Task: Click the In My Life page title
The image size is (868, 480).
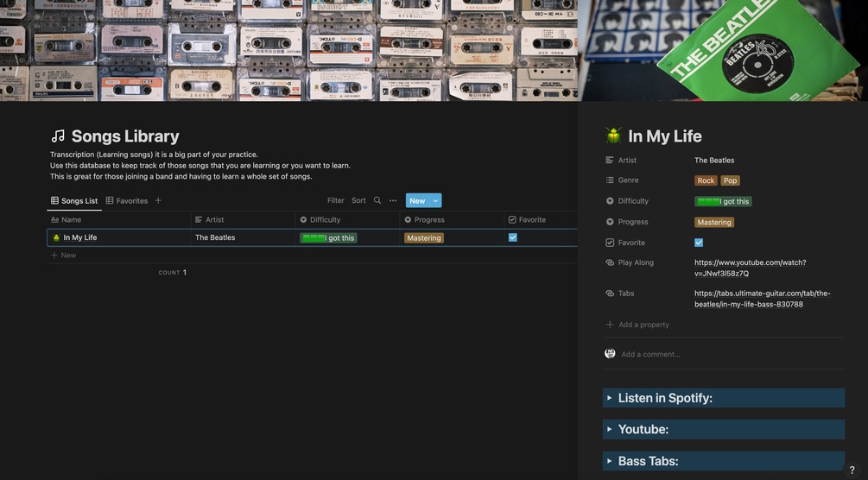Action: click(665, 136)
